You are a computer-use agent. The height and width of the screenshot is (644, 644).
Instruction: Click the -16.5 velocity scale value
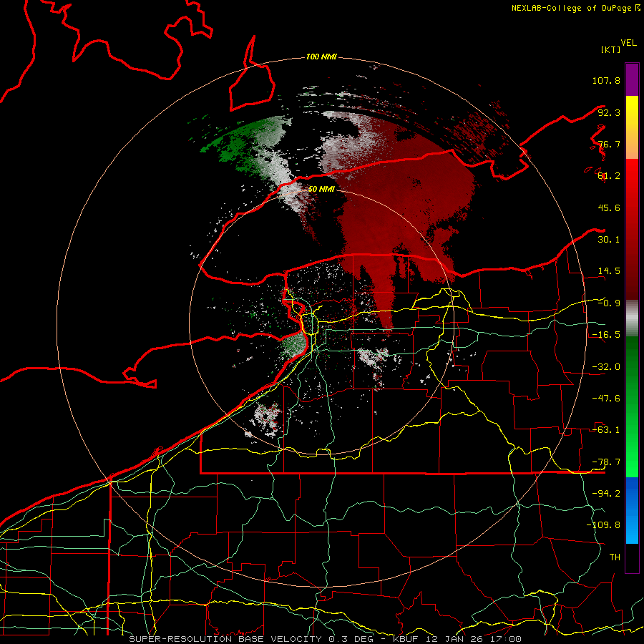click(x=606, y=335)
